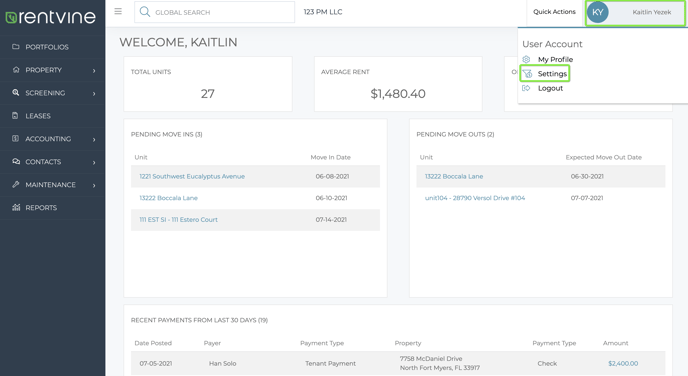
Task: Click the Reports chart icon
Action: pyautogui.click(x=16, y=207)
